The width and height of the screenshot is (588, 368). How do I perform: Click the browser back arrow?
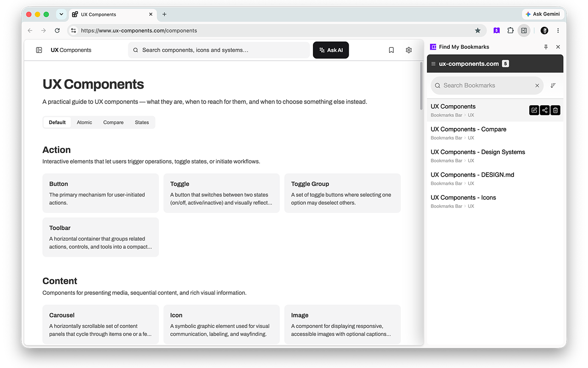(30, 30)
